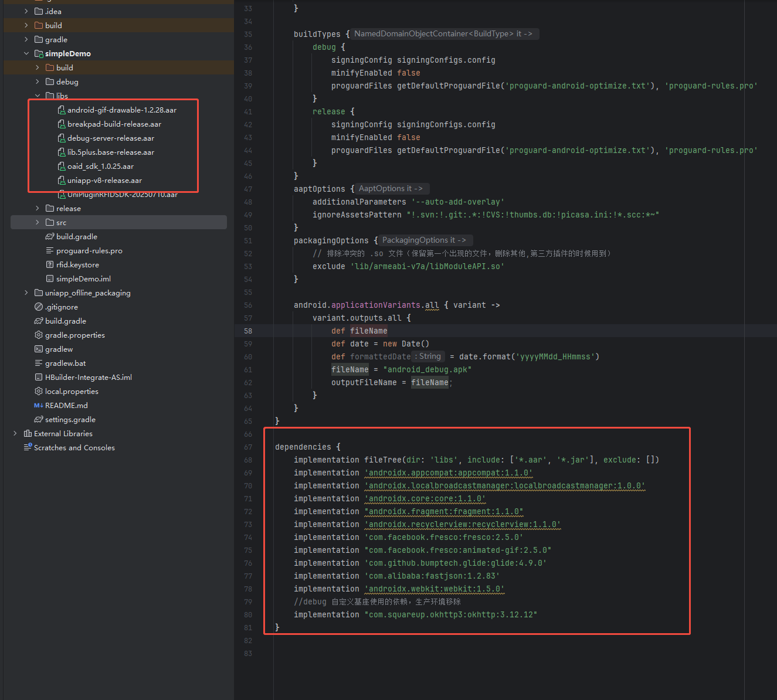Click the glide 4.9.0 dependency string
The width and height of the screenshot is (777, 700).
(x=456, y=563)
